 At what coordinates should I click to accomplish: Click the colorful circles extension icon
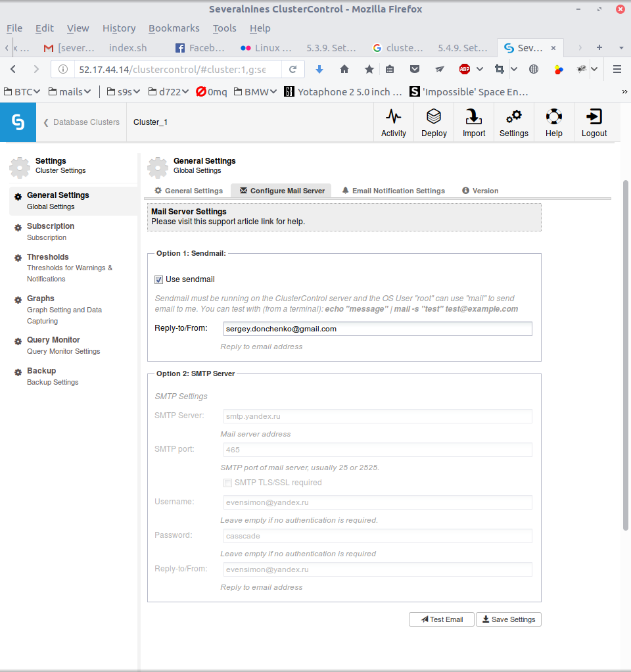[559, 70]
